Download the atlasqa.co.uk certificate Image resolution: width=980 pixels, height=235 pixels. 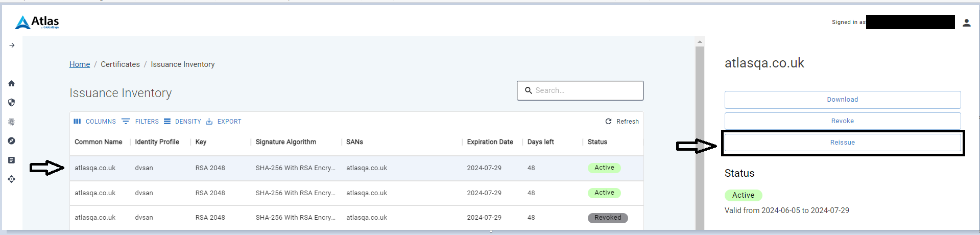point(842,100)
